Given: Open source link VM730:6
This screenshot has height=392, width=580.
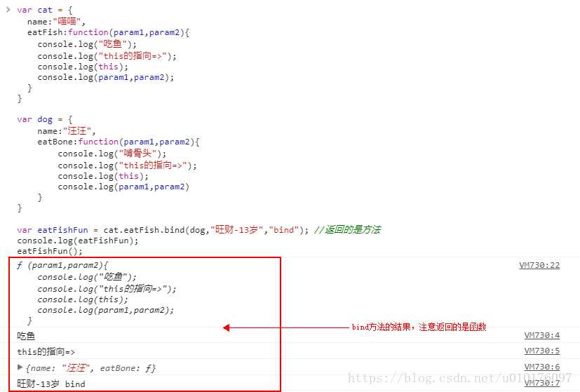Looking at the screenshot, I should point(542,367).
